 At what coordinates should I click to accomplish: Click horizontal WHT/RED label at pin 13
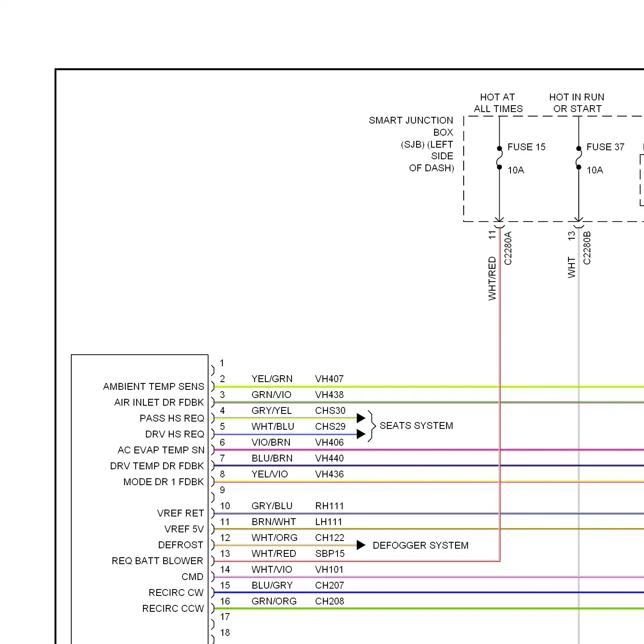(273, 553)
